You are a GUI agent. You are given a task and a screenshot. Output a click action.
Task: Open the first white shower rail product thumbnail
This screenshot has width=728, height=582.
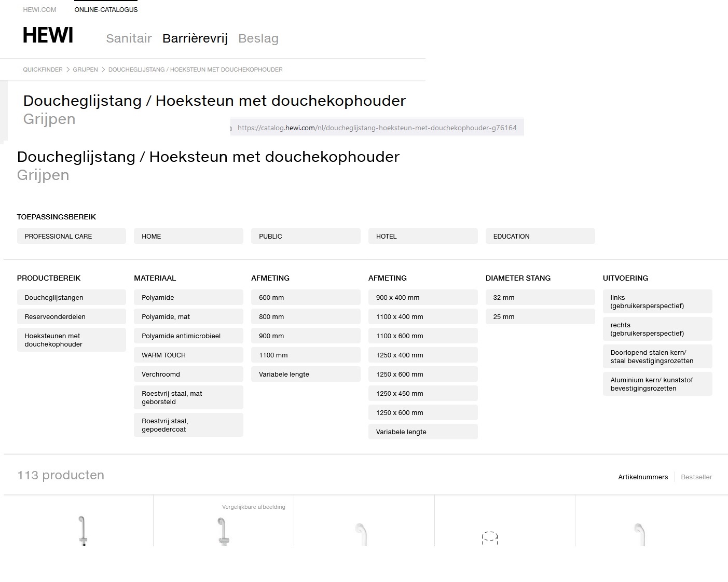coord(82,530)
